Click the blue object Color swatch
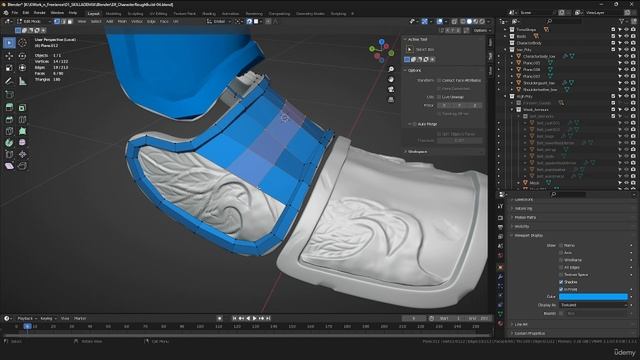Image resolution: width=640 pixels, height=360 pixels. [593, 297]
